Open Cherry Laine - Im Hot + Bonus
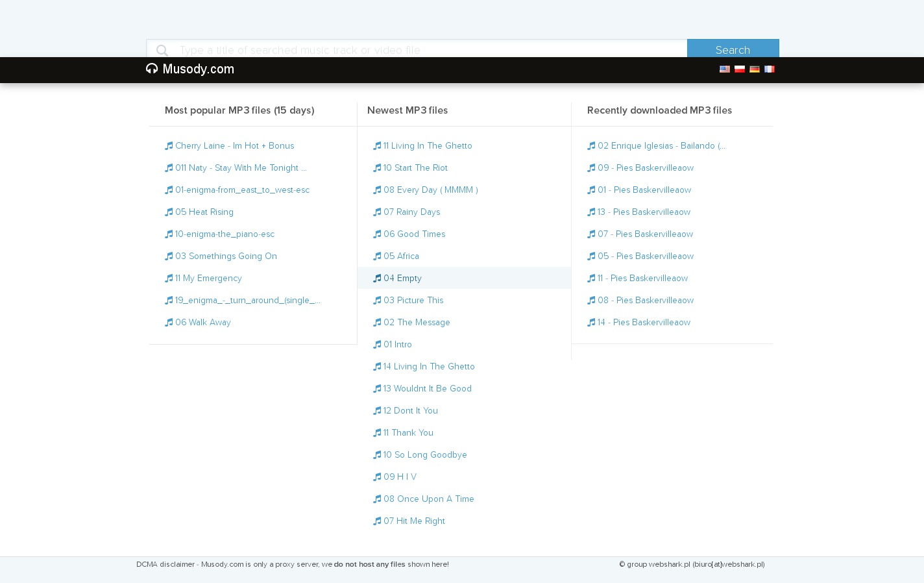Viewport: 924px width, 583px height. (x=234, y=146)
